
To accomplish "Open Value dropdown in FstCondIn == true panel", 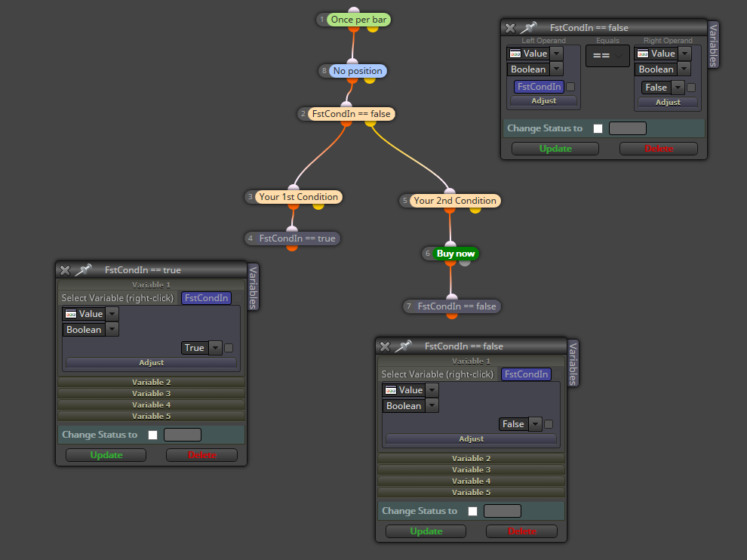I will pos(112,314).
